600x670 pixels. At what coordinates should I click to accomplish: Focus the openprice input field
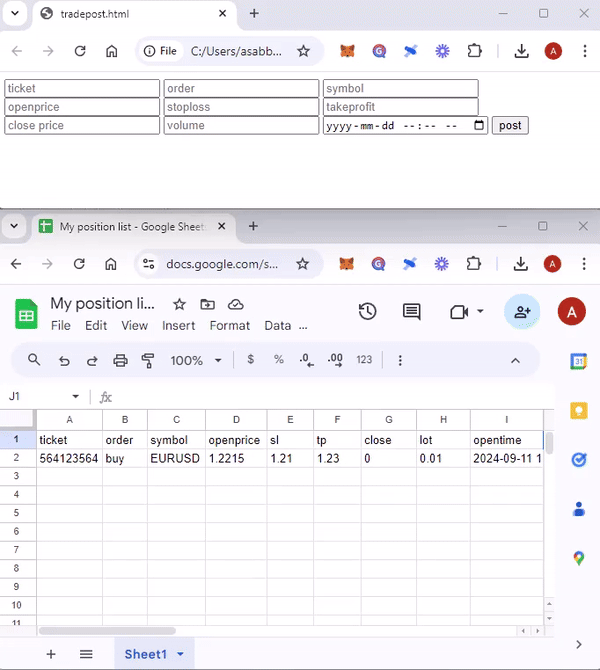(x=82, y=107)
